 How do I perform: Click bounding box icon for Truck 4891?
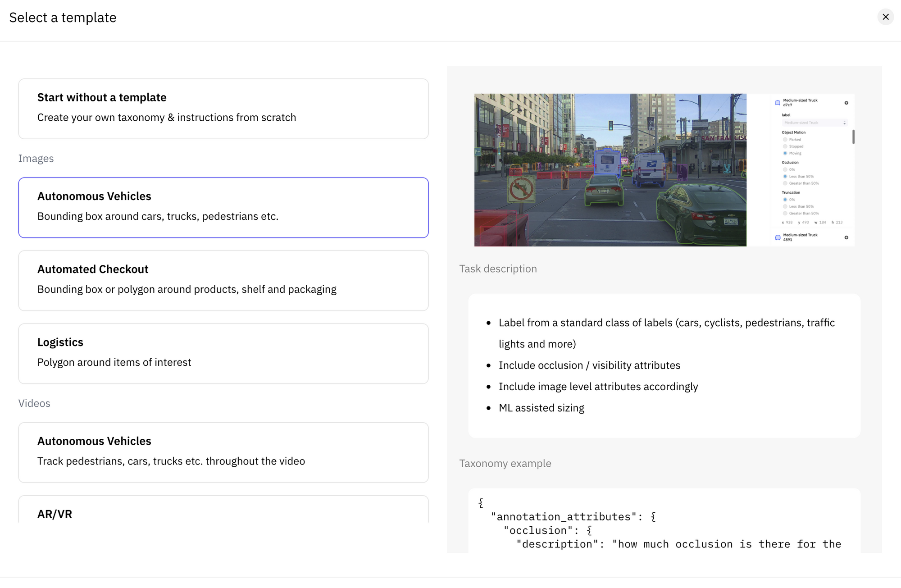(778, 237)
